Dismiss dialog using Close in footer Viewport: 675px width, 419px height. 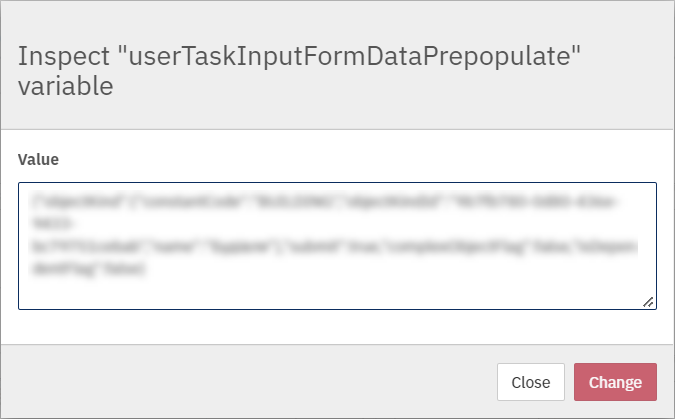point(530,382)
